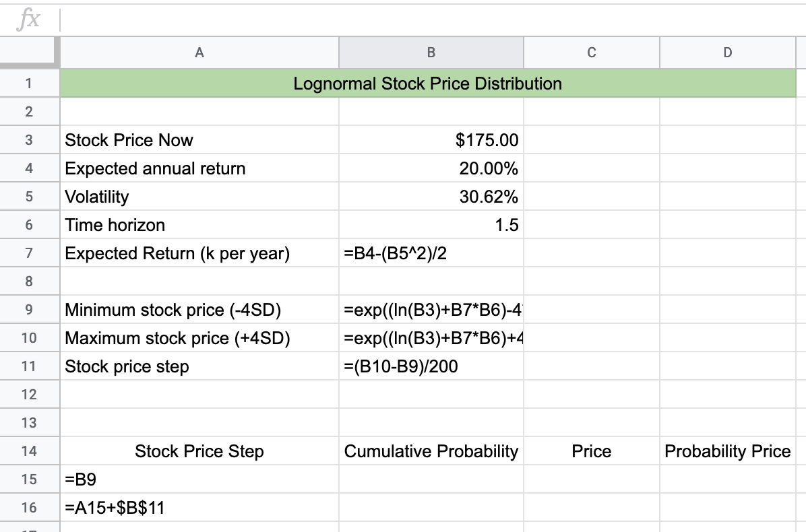
Task: Select row 14 header
Action: (28, 451)
